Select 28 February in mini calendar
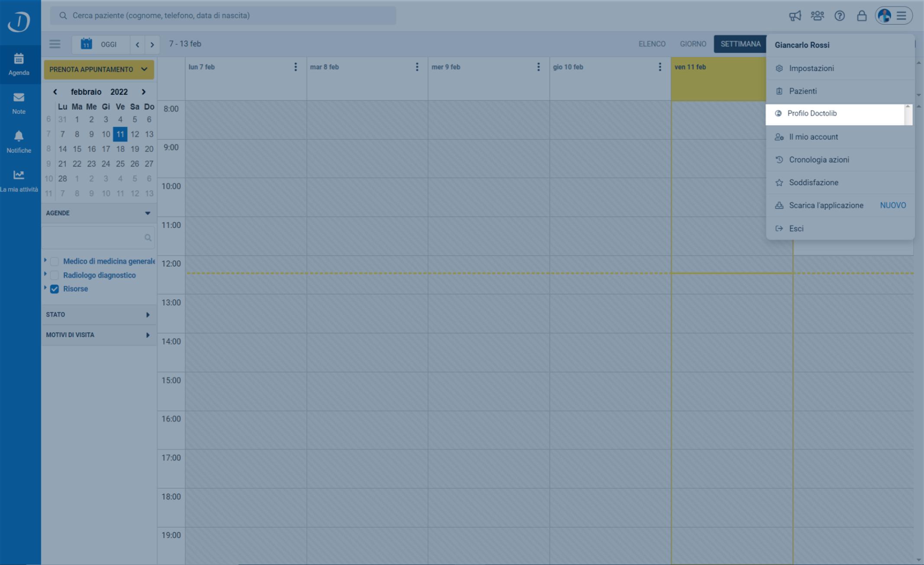 coord(63,179)
